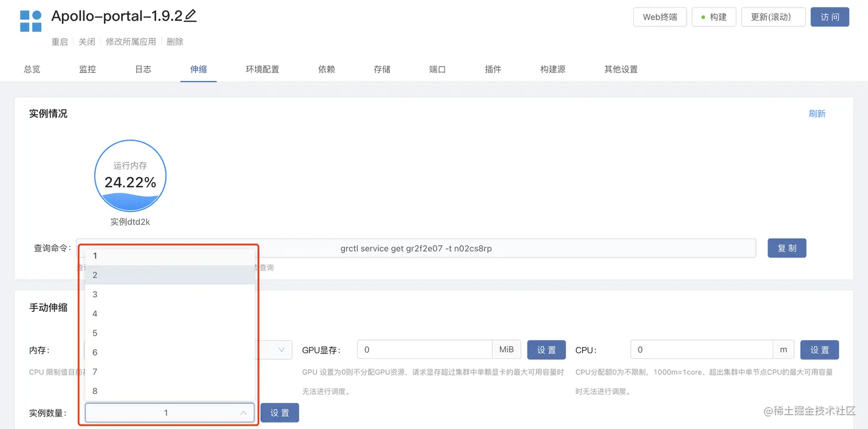The height and width of the screenshot is (429, 868).
Task: Expand the 内存 memory dropdown arrow
Action: coord(281,350)
